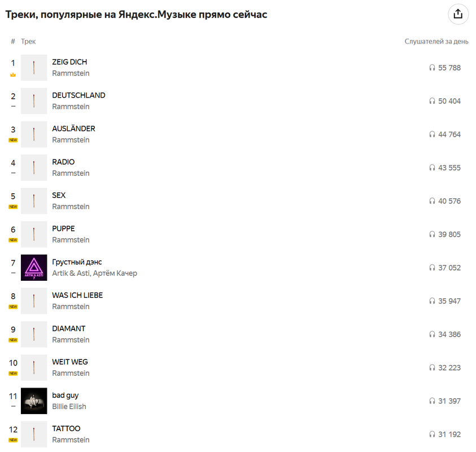Click Rammstein artist under RADIO

coord(71,173)
